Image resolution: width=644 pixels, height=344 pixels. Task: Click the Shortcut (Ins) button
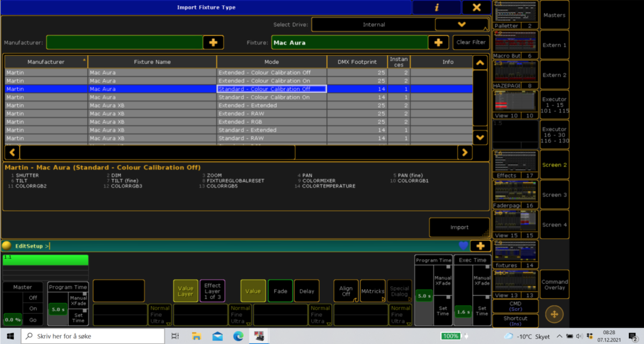coord(515,321)
